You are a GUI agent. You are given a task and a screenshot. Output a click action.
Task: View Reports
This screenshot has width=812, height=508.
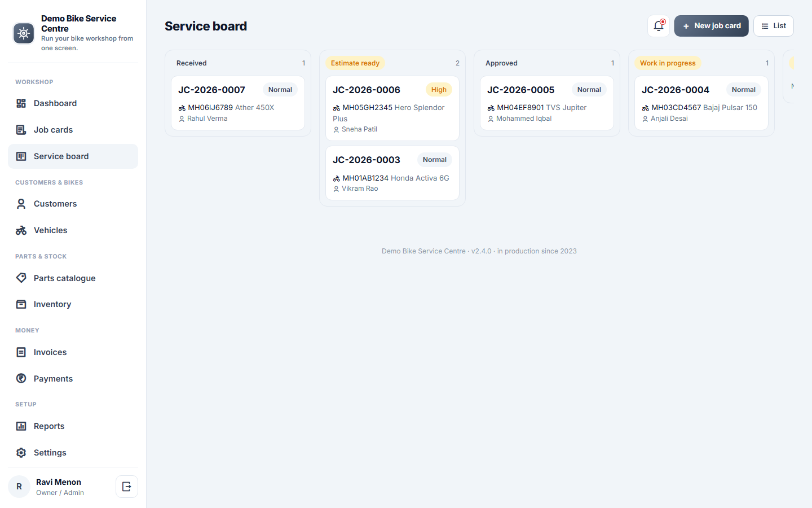tap(73, 426)
